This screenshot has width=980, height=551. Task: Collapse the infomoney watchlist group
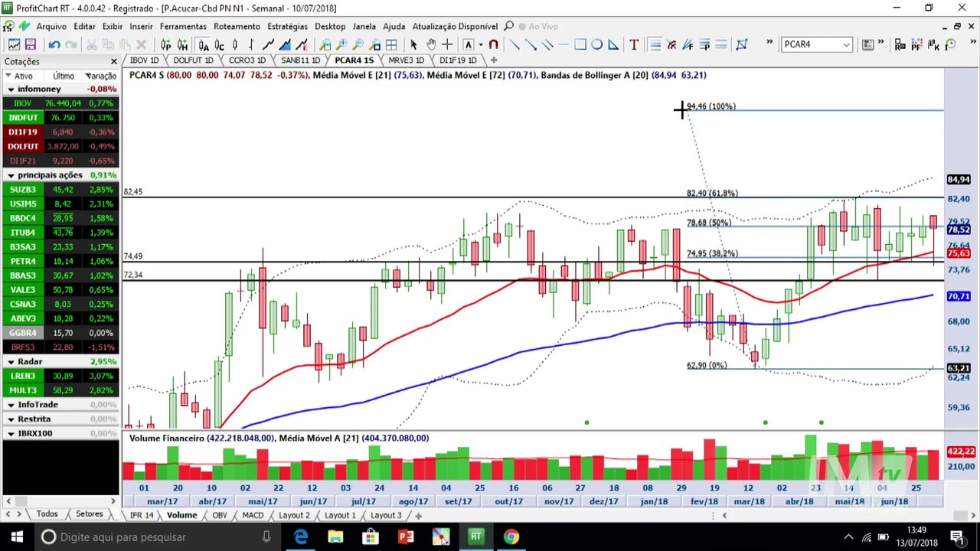pos(11,90)
